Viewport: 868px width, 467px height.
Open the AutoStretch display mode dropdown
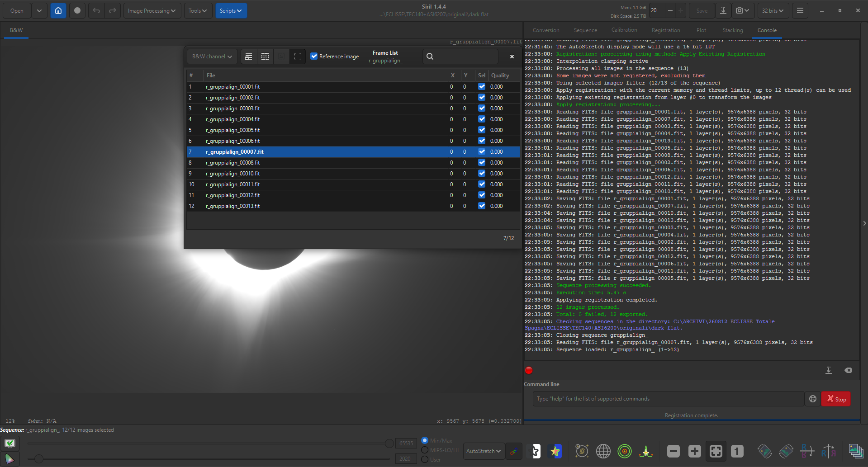[x=484, y=451]
